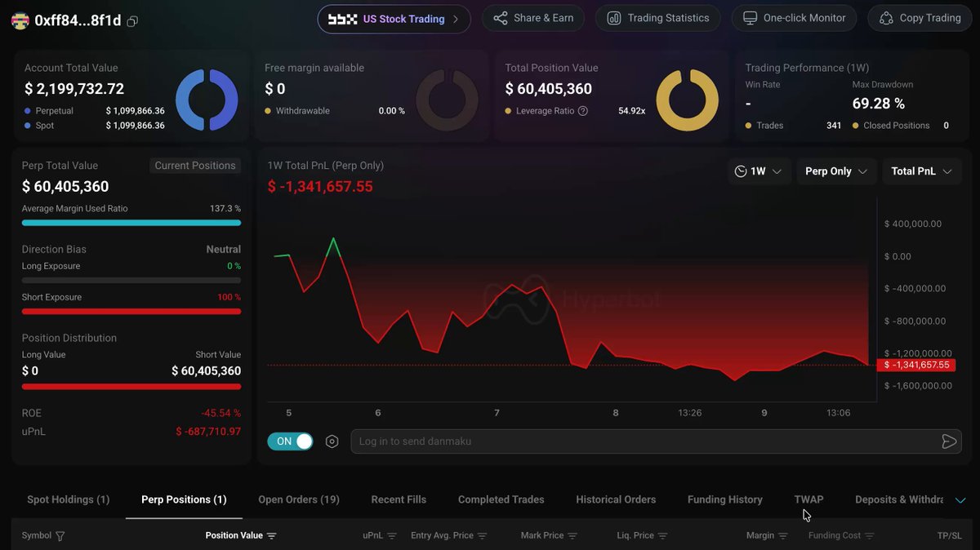This screenshot has width=980, height=550.
Task: Send the danmaku message with arrow icon
Action: (x=949, y=441)
